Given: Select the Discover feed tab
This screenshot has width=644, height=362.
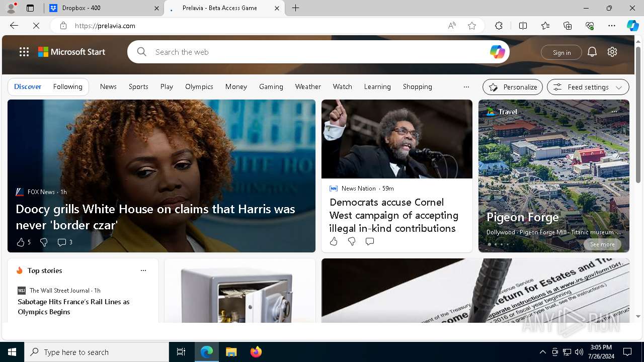Looking at the screenshot, I should click(x=28, y=86).
